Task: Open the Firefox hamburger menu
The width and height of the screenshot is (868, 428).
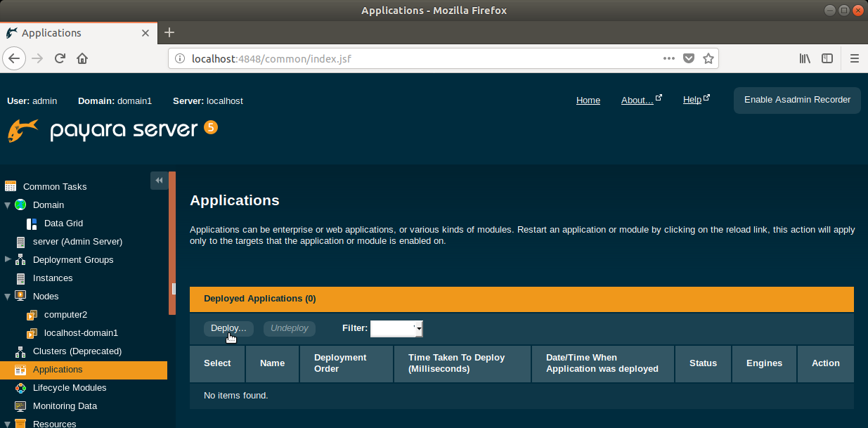Action: pyautogui.click(x=855, y=58)
